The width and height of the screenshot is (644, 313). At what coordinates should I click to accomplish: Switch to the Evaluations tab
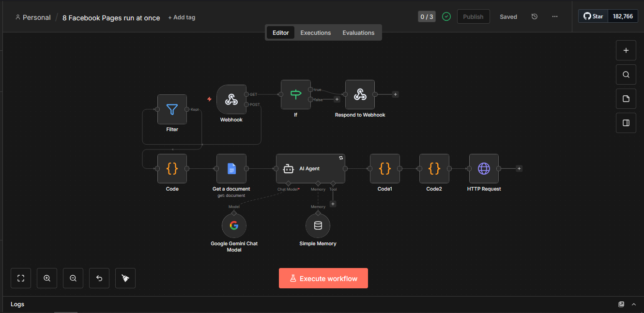(358, 33)
